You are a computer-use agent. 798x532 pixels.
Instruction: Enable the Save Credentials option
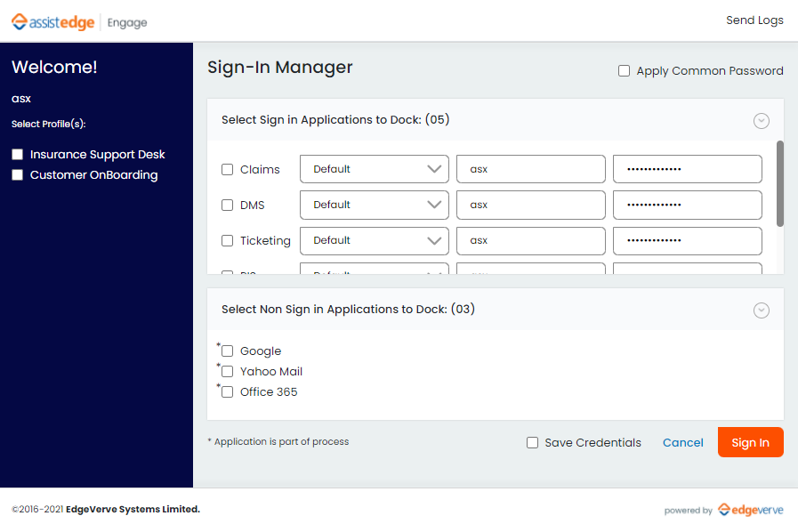[533, 443]
